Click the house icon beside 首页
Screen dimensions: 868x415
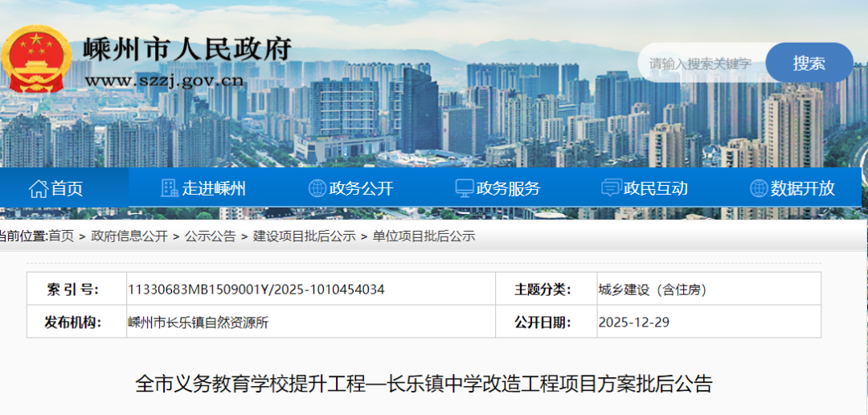click(38, 189)
